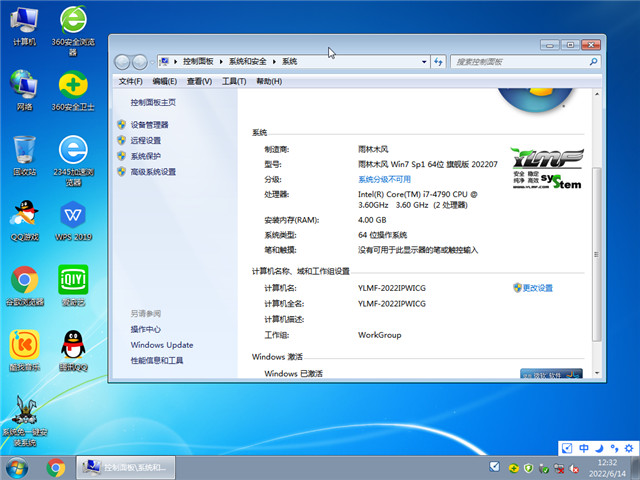
Task: Open IME settings gear icon
Action: click(x=629, y=448)
